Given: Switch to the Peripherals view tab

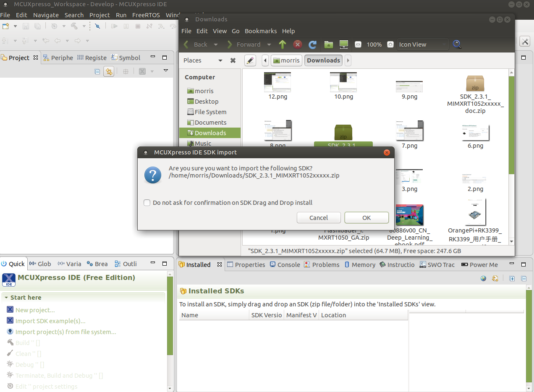Looking at the screenshot, I should (x=58, y=58).
